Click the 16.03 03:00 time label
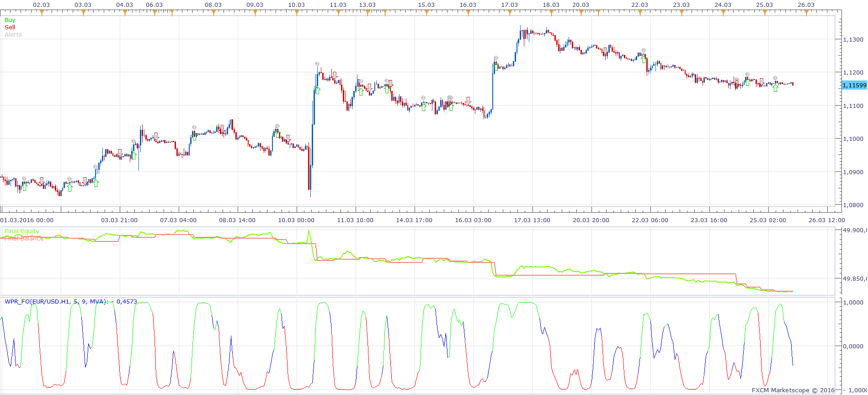The width and height of the screenshot is (868, 395). click(x=473, y=220)
